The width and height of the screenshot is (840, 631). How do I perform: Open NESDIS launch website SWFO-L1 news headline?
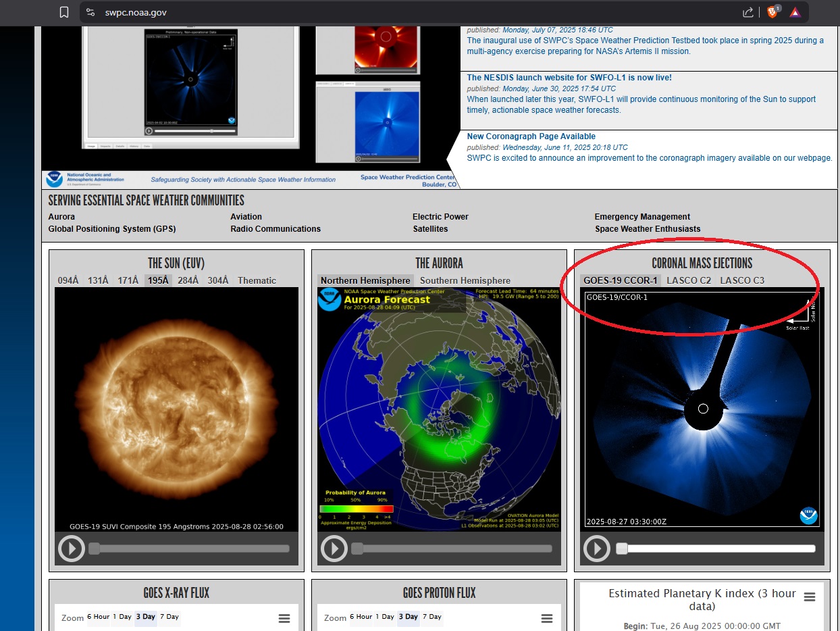[569, 78]
